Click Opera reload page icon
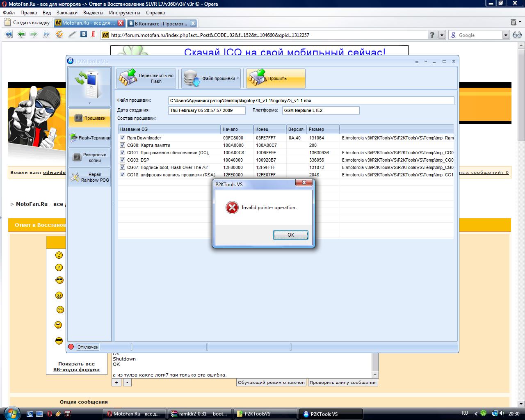This screenshot has width=525, height=420. (59, 35)
